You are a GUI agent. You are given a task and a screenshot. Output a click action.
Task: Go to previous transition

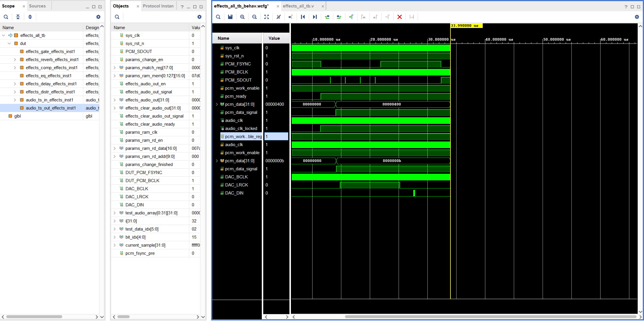[327, 17]
